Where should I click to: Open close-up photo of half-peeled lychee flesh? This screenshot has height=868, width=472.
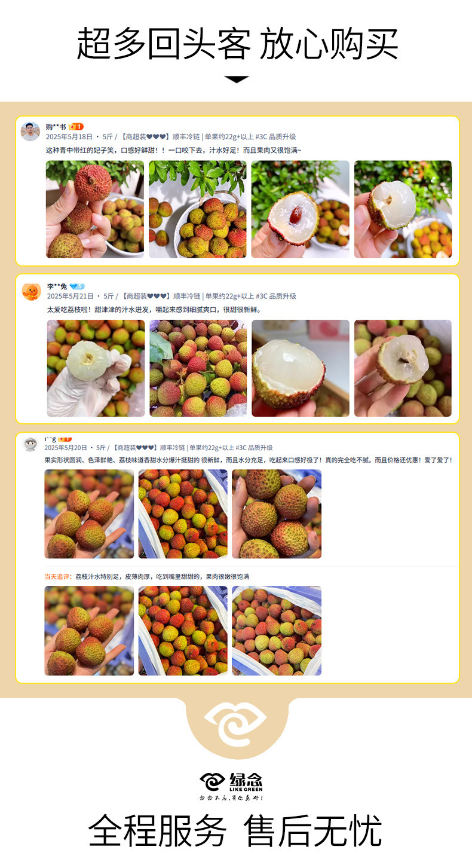(301, 368)
